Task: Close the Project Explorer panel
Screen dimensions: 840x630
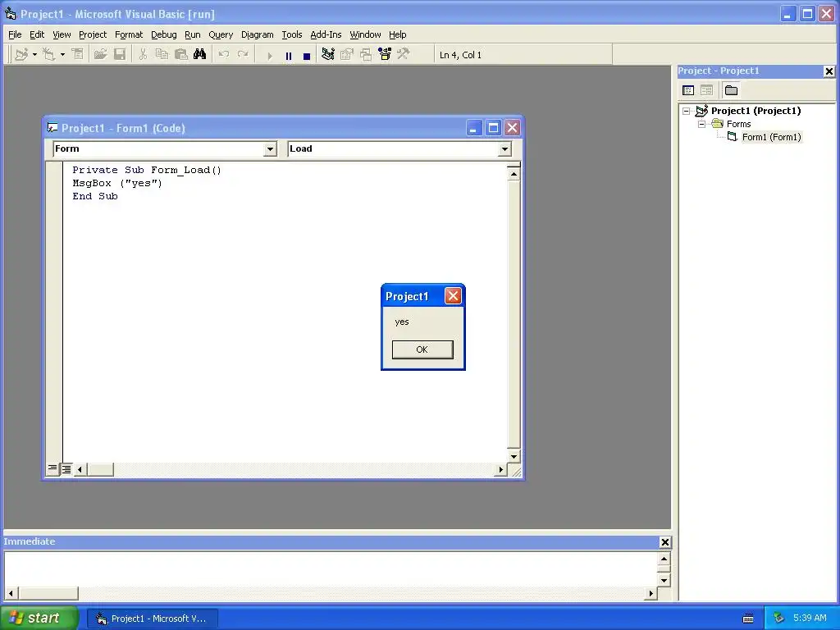Action: click(x=829, y=71)
